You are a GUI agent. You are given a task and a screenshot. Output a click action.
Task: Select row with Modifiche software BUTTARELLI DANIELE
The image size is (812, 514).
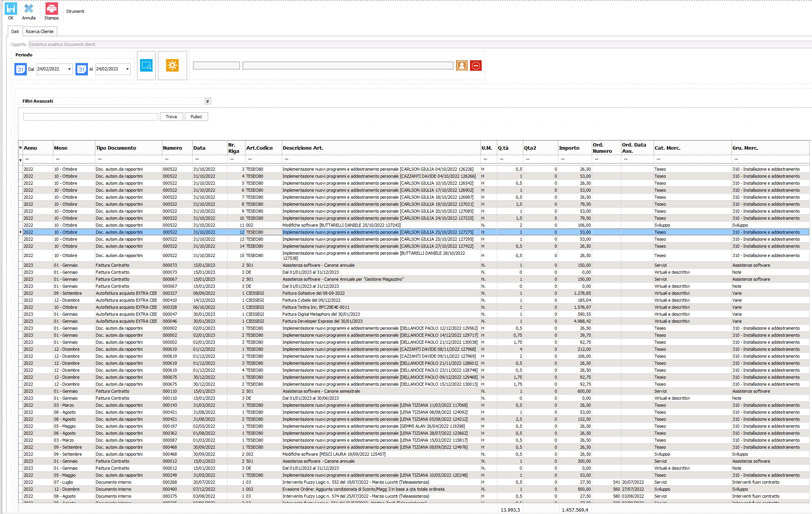point(414,225)
